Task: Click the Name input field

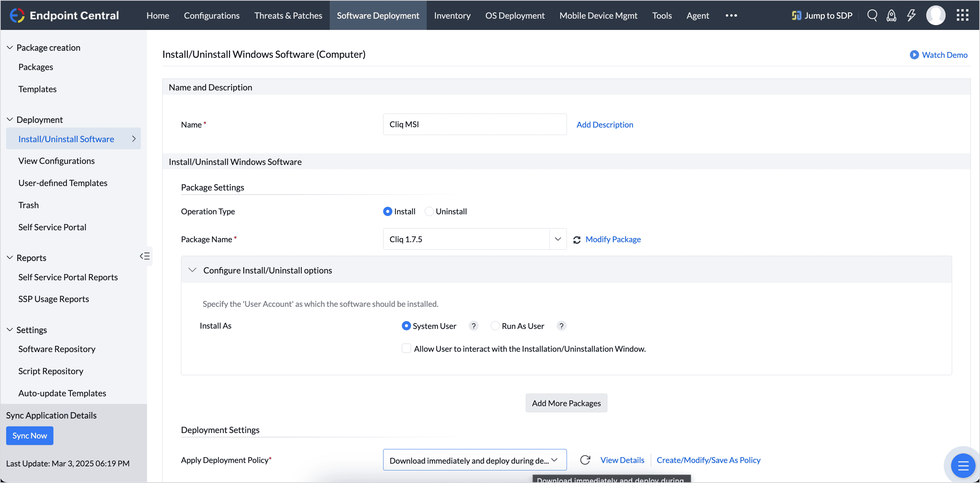Action: pos(474,124)
